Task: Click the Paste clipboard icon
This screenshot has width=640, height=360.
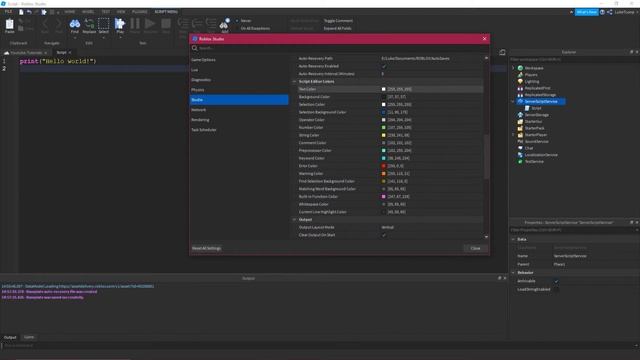Action: pos(9,24)
